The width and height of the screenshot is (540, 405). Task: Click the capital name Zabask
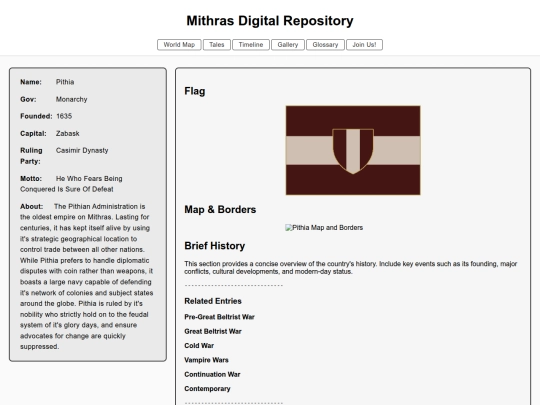tap(68, 133)
